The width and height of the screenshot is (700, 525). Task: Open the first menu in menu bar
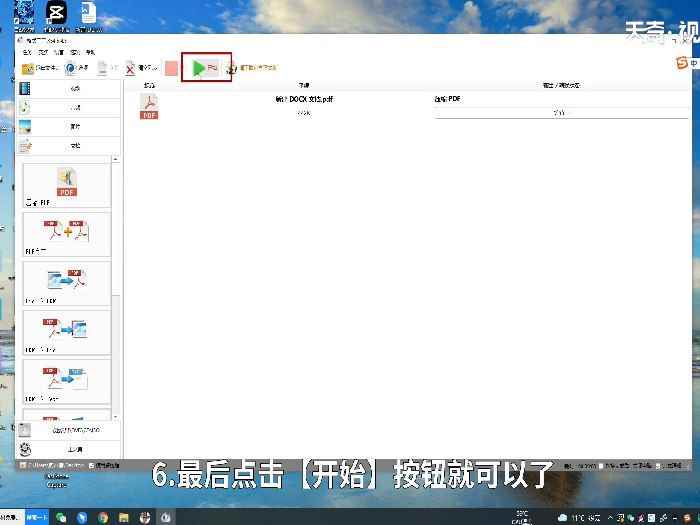(27, 51)
